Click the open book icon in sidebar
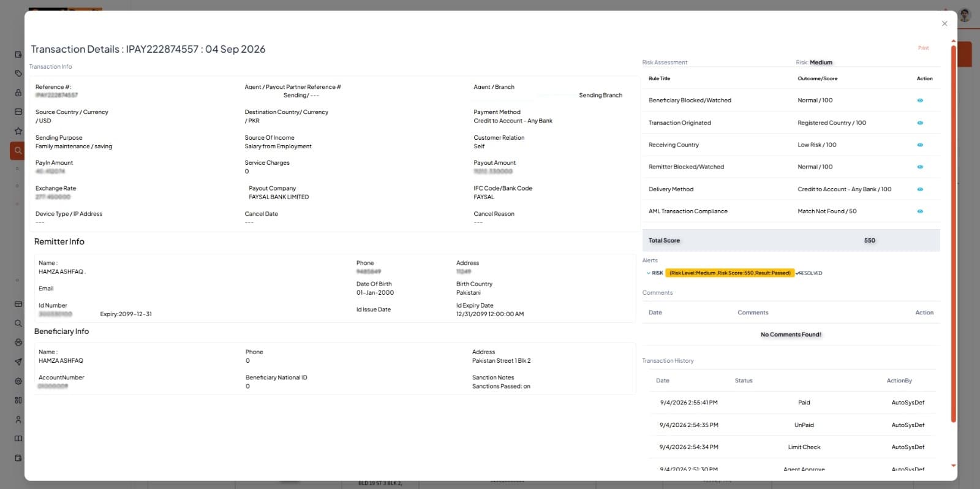This screenshot has height=489, width=980. pos(18,439)
